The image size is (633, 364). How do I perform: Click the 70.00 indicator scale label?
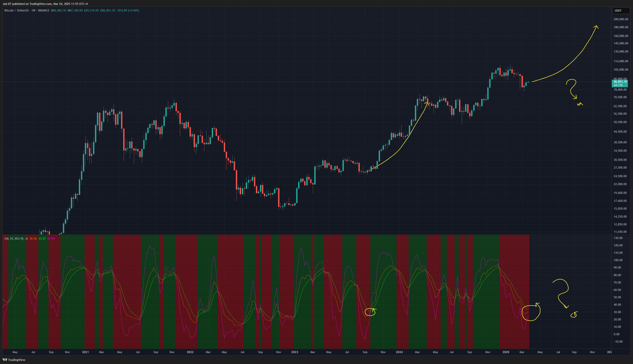[617, 283]
